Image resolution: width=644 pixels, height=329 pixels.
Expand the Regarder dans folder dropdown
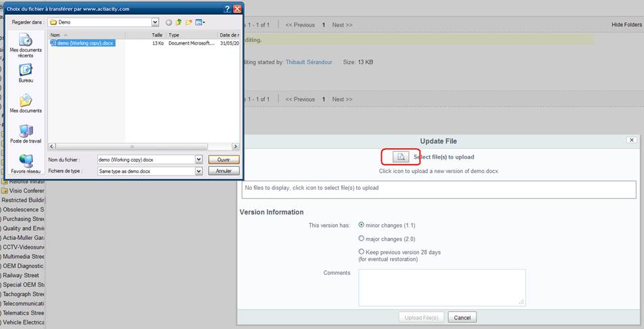pyautogui.click(x=155, y=22)
